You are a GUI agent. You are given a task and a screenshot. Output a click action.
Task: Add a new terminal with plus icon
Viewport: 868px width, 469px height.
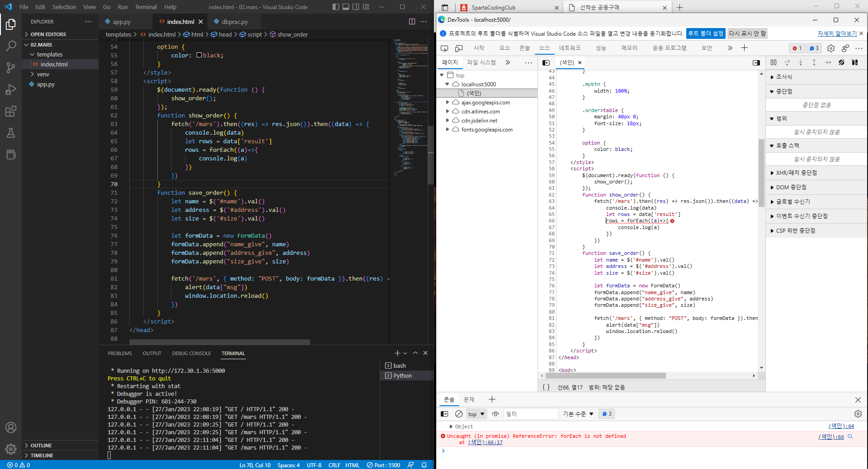pos(397,353)
